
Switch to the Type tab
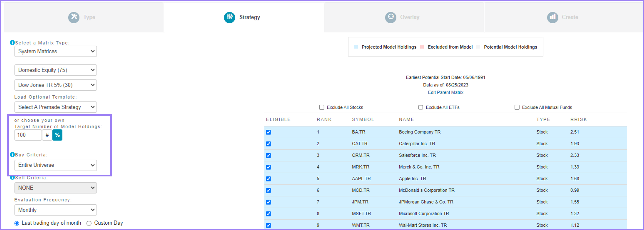pos(84,17)
